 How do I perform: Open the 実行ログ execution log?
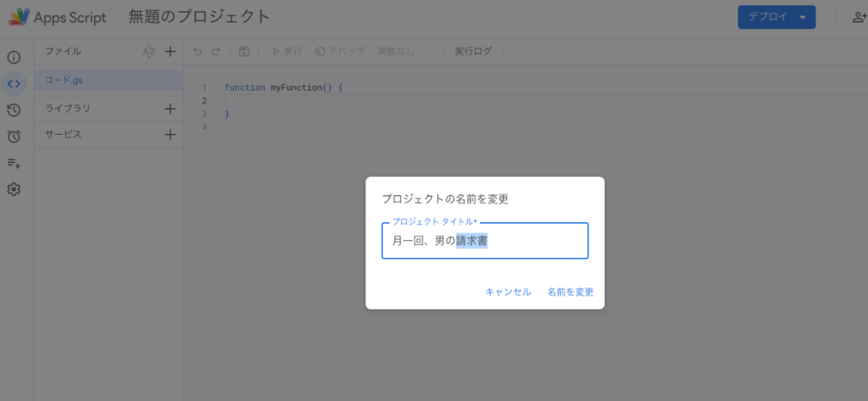pyautogui.click(x=473, y=52)
